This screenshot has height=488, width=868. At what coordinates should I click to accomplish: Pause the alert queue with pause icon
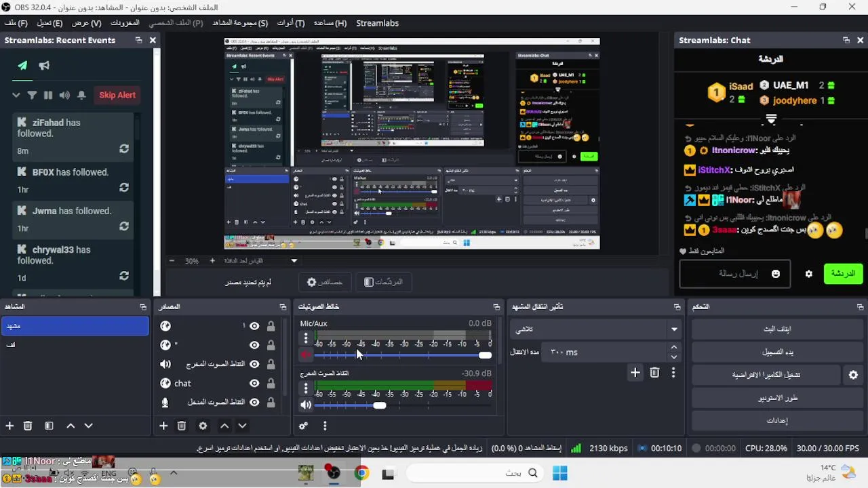[48, 95]
